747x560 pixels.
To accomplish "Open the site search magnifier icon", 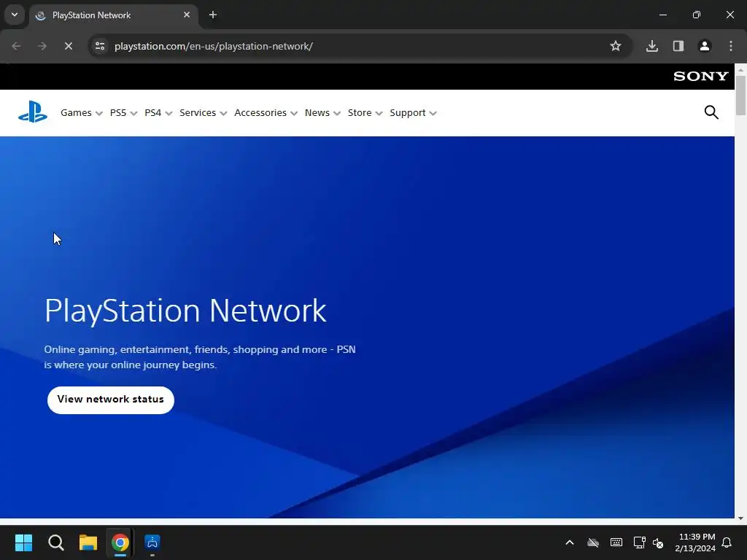I will tap(711, 112).
